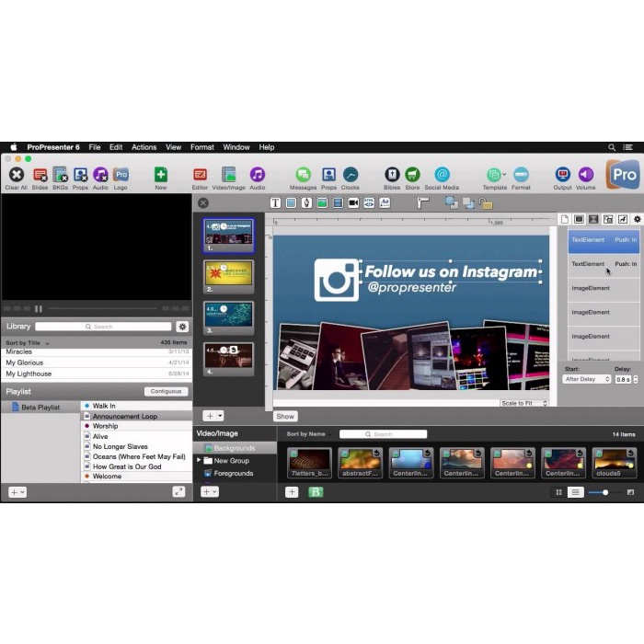The width and height of the screenshot is (644, 644).
Task: Open the slide properties inspector tab
Action: (x=579, y=219)
